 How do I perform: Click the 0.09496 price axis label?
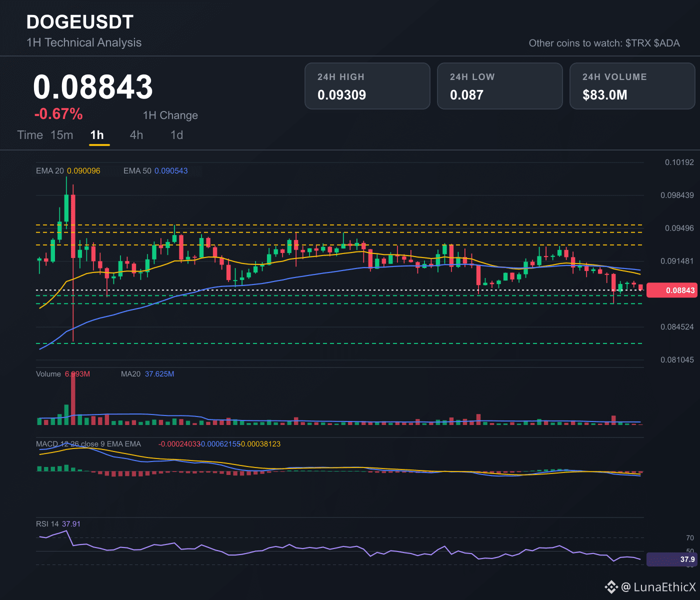coord(679,228)
